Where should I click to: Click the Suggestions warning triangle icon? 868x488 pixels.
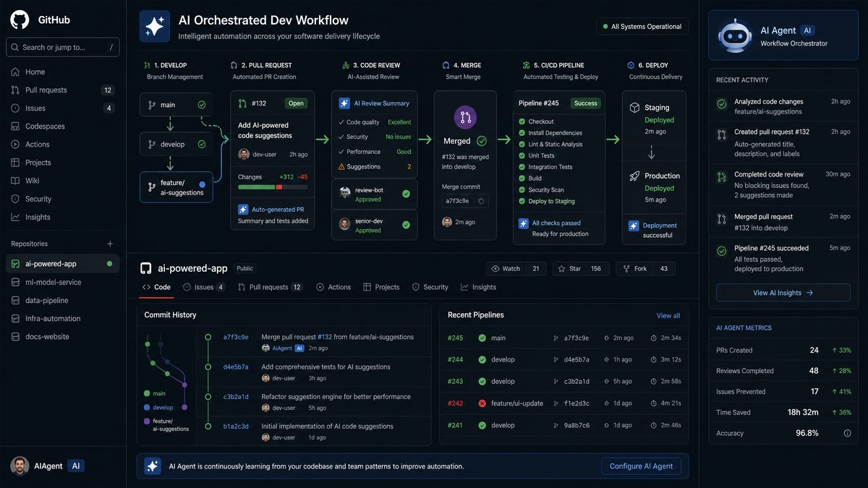[x=341, y=167]
